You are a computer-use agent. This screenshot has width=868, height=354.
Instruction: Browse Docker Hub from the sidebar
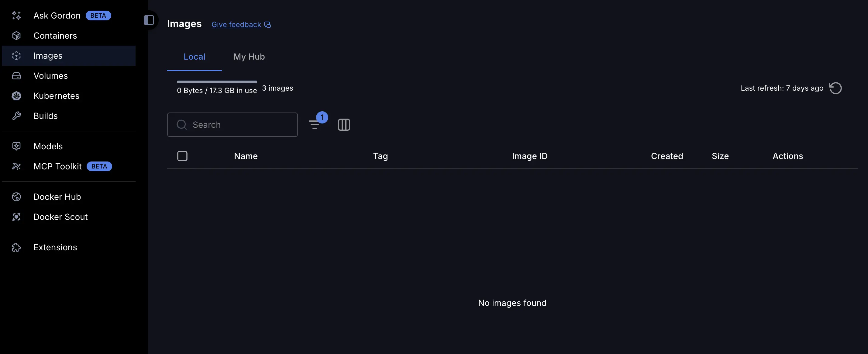coord(57,196)
